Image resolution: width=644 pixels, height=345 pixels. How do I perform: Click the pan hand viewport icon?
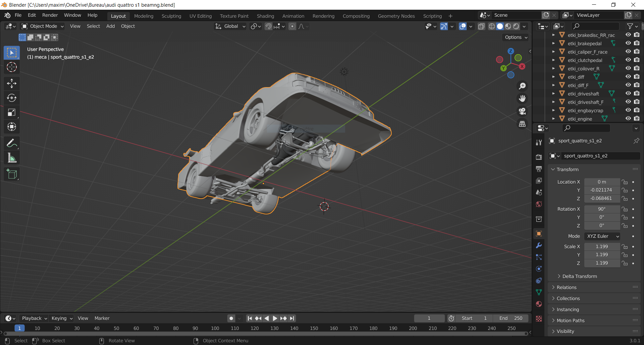pos(522,98)
